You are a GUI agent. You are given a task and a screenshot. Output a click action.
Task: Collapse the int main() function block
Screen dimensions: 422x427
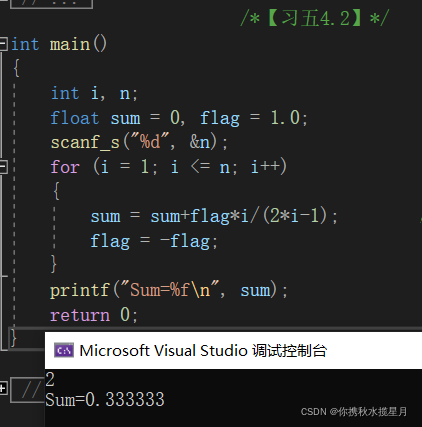click(x=3, y=44)
